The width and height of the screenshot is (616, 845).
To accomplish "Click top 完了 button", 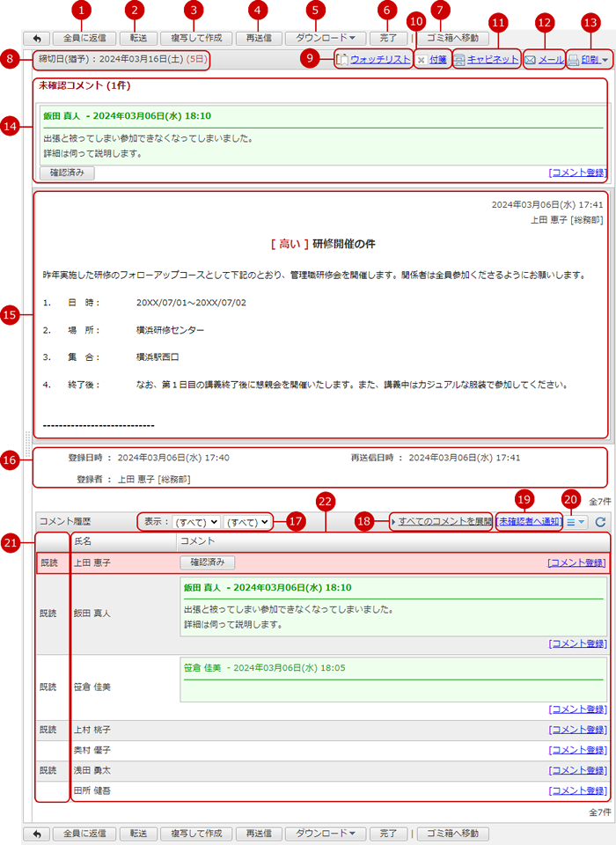I will pyautogui.click(x=388, y=38).
